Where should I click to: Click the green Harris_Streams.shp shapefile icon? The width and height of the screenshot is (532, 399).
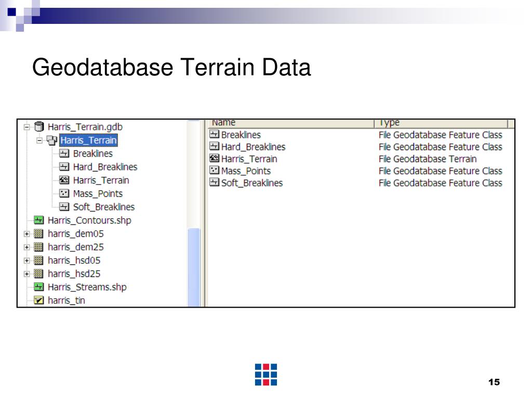point(38,287)
